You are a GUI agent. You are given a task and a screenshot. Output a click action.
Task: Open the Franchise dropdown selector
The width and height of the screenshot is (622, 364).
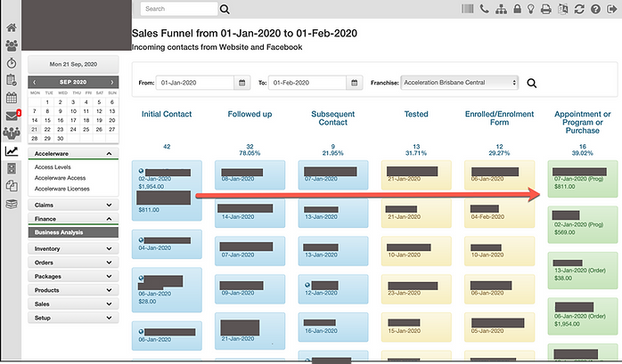[x=459, y=83]
